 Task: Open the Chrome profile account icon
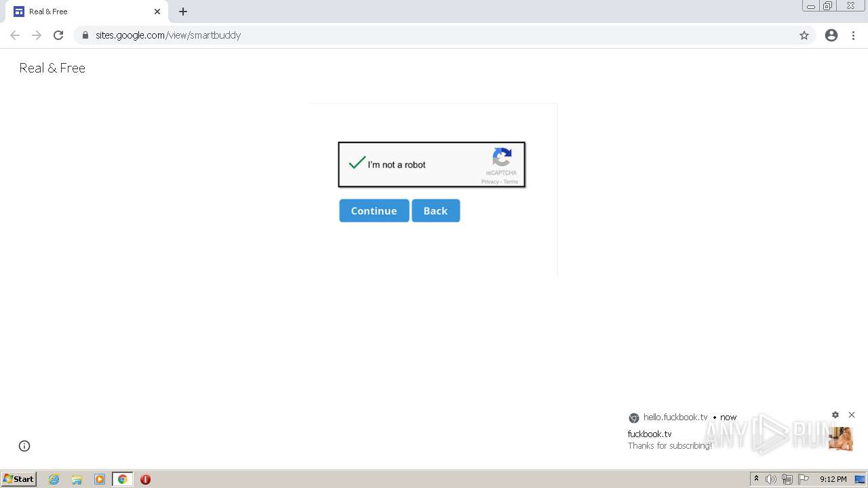(831, 35)
